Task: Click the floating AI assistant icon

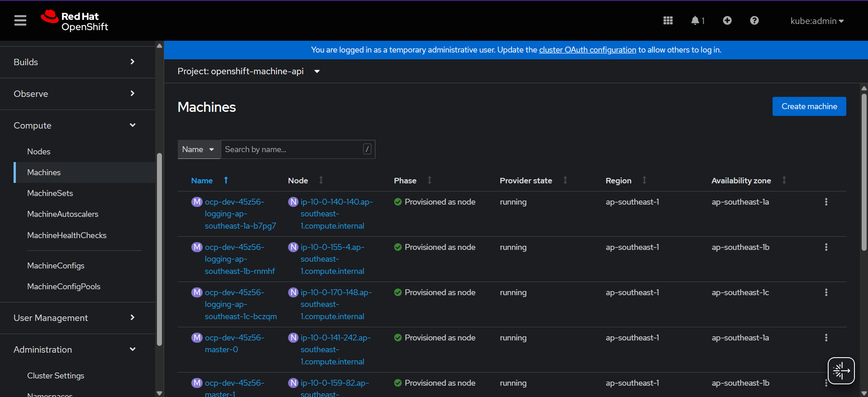Action: tap(841, 371)
